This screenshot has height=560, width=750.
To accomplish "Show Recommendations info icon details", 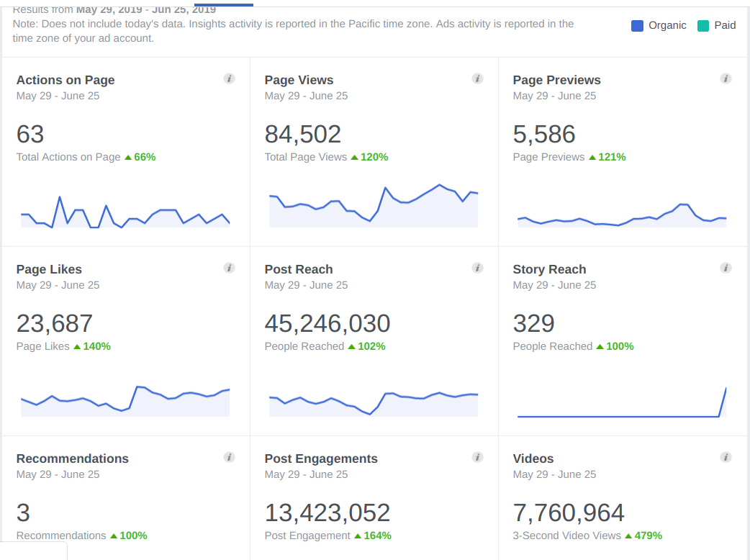I will (229, 457).
